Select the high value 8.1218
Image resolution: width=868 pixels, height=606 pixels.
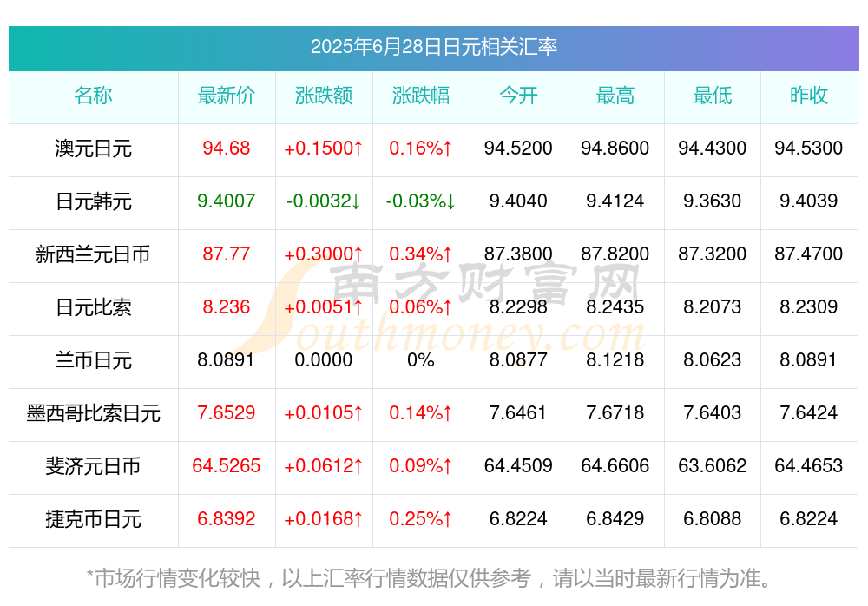(x=615, y=360)
